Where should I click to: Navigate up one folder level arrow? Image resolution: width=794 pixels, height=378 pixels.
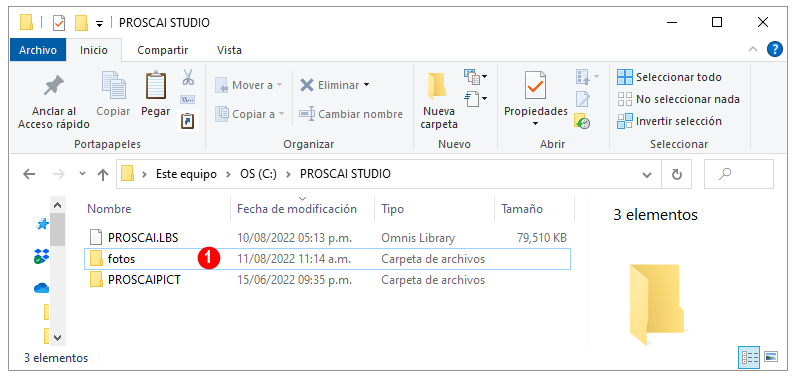[x=103, y=175]
